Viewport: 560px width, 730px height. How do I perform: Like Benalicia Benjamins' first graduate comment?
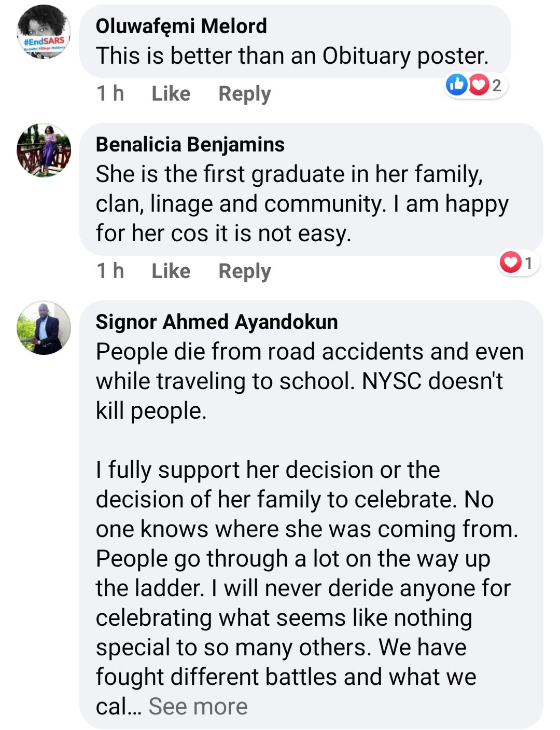coord(171,271)
